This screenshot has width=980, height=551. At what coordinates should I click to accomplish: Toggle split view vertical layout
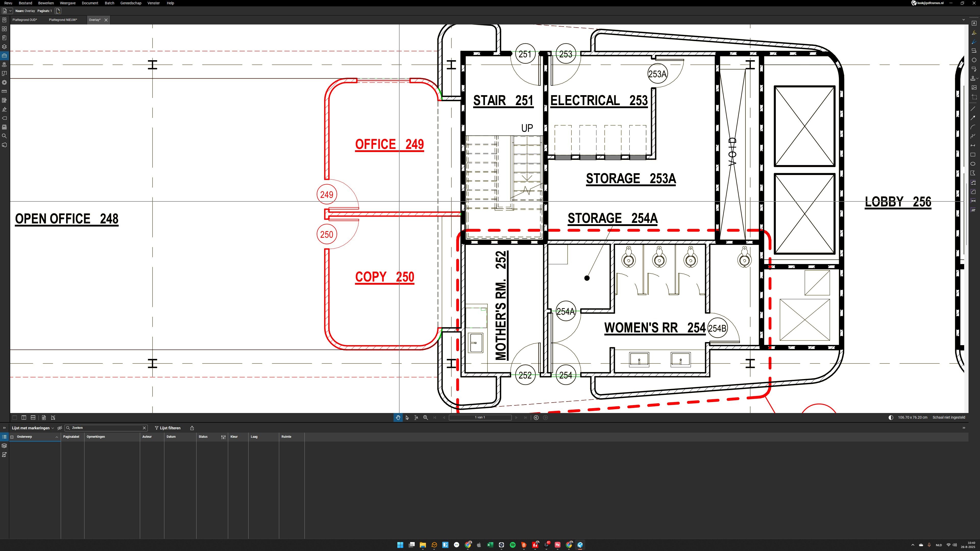click(24, 418)
